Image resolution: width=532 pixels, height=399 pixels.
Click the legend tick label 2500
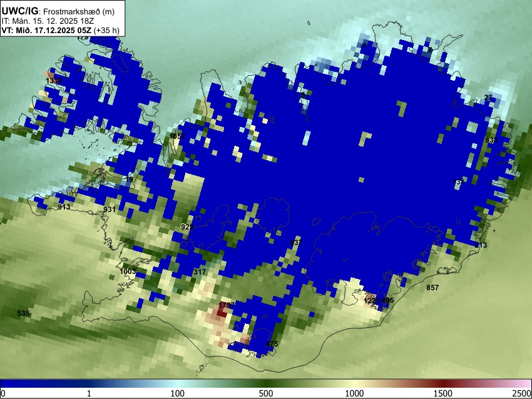(x=522, y=393)
